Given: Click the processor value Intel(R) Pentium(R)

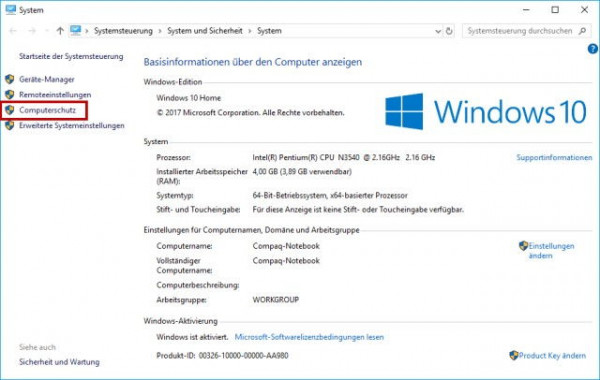Looking at the screenshot, I should click(344, 157).
